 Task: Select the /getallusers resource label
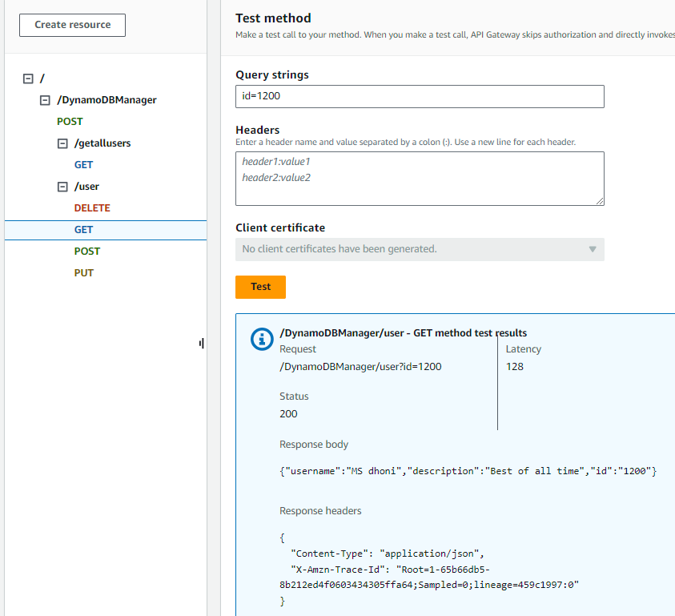pyautogui.click(x=102, y=143)
